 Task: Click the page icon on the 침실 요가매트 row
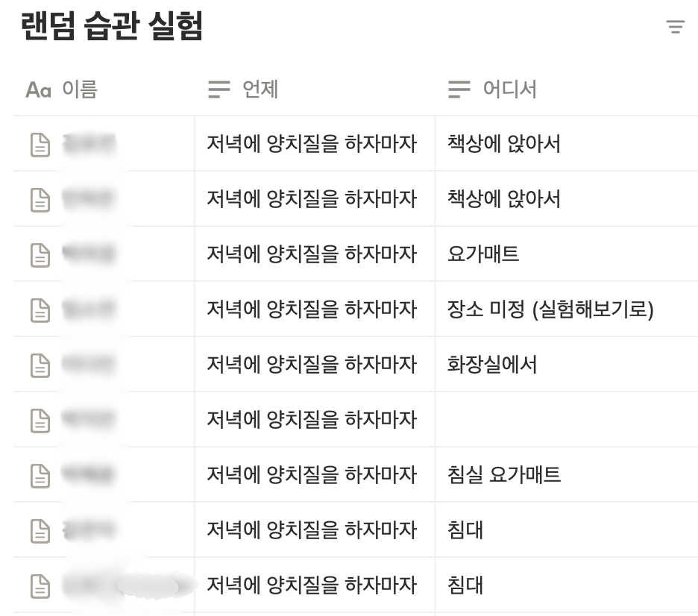tap(40, 474)
